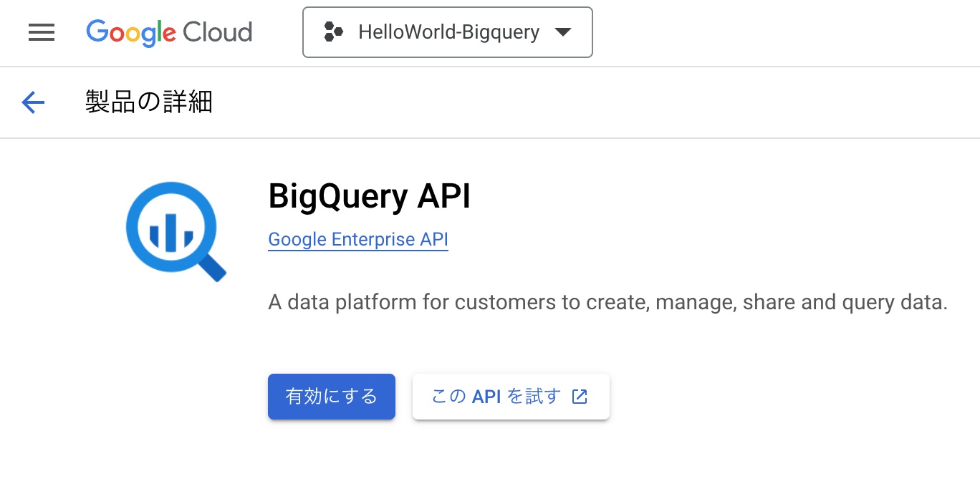This screenshot has height=504, width=980.
Task: Click the Google Cloud logo
Action: tap(169, 32)
